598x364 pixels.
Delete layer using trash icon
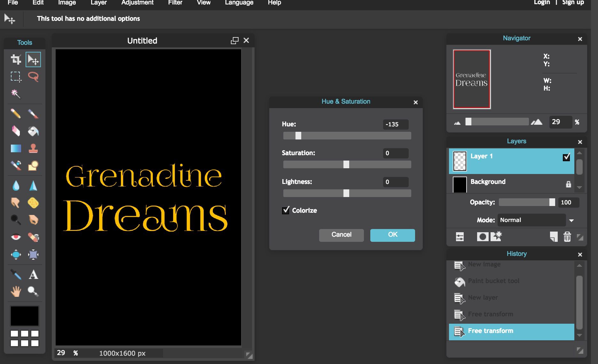[567, 237]
